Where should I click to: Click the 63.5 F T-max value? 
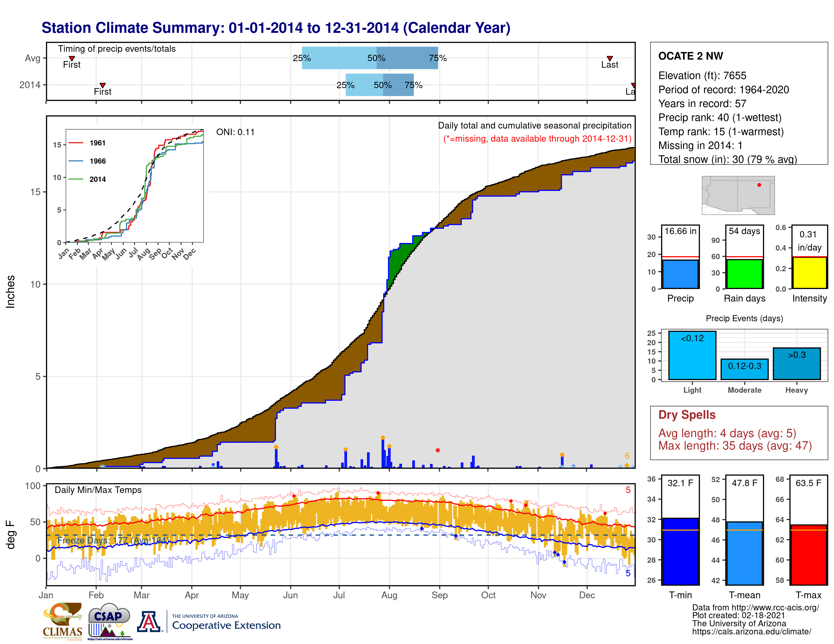809,483
